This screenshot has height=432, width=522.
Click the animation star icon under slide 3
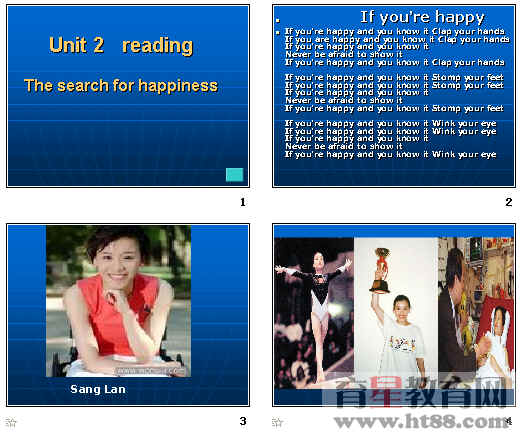coord(11,422)
